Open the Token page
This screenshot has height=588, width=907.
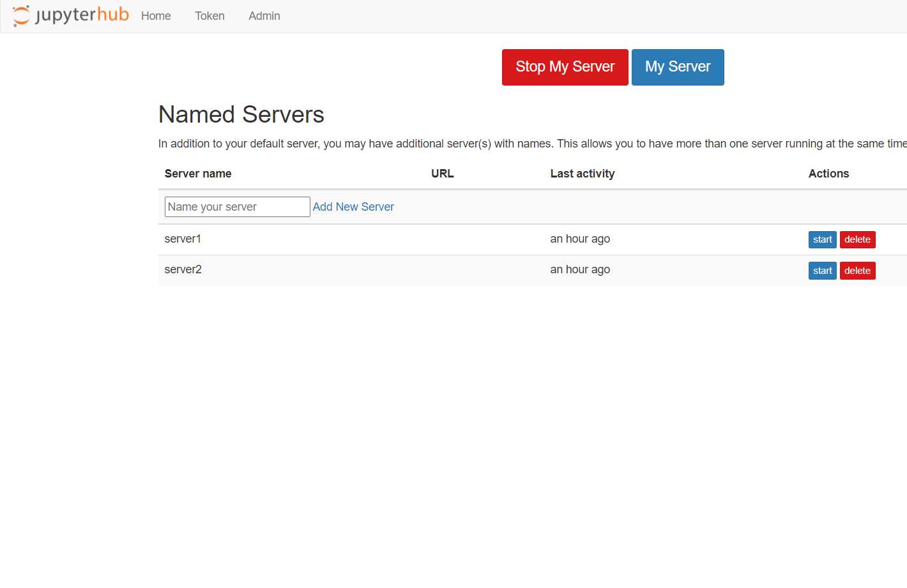[210, 16]
